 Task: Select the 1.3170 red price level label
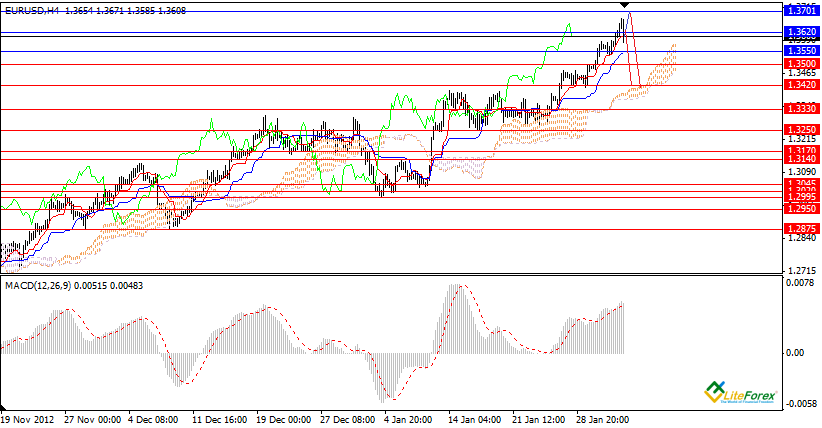tap(802, 151)
